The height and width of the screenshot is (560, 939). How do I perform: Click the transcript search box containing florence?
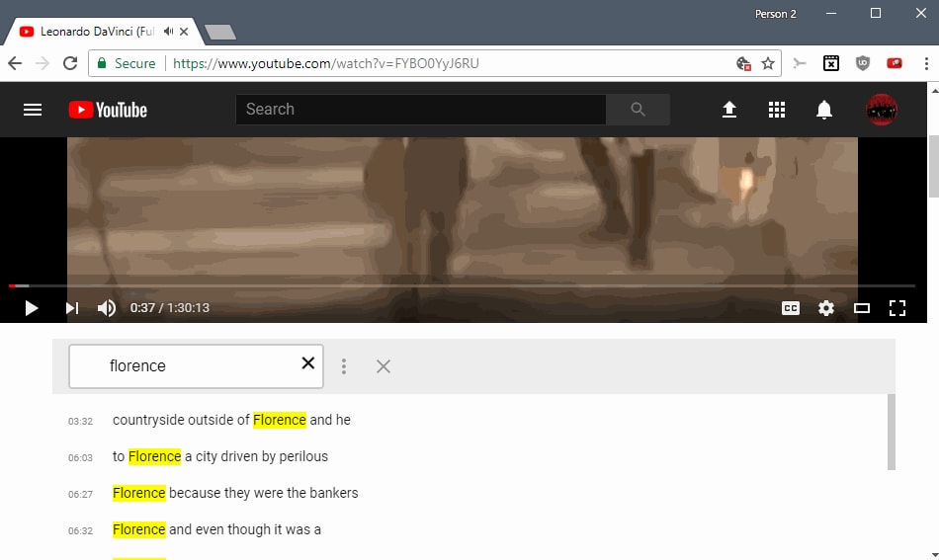point(196,365)
